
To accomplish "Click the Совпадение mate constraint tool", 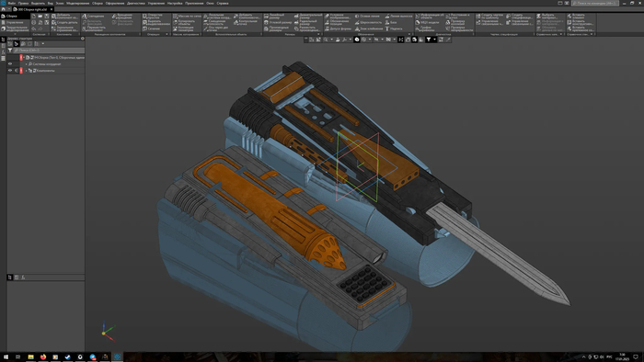I will (x=93, y=17).
